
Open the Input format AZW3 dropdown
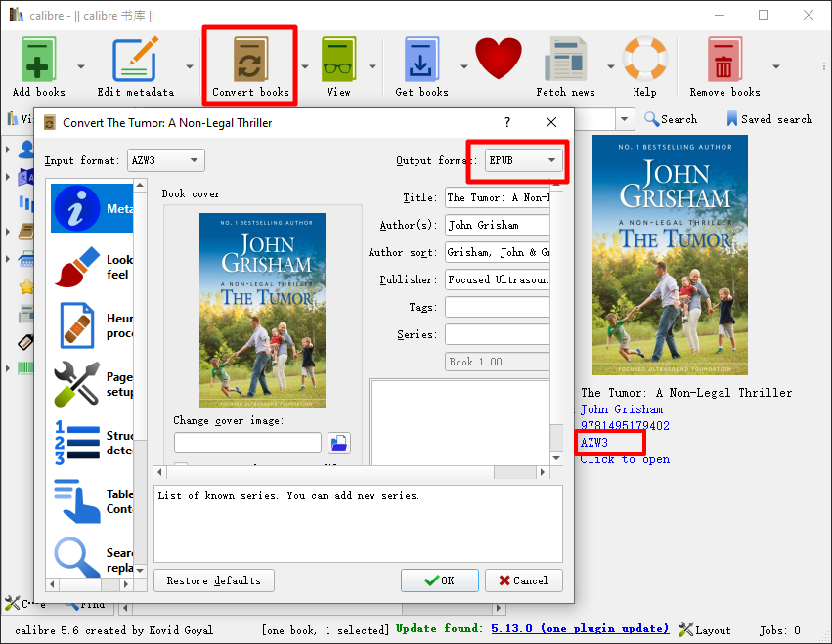tap(165, 160)
